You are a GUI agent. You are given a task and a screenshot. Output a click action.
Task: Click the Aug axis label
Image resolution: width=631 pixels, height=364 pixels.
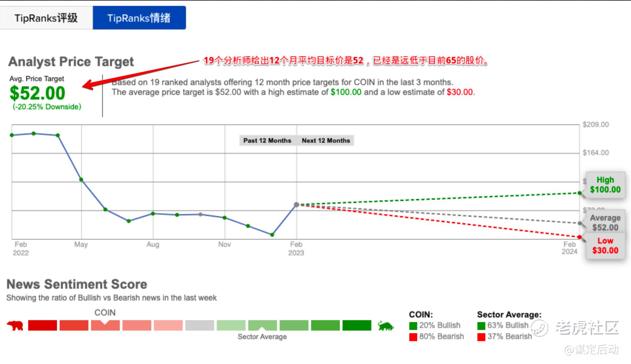point(153,245)
